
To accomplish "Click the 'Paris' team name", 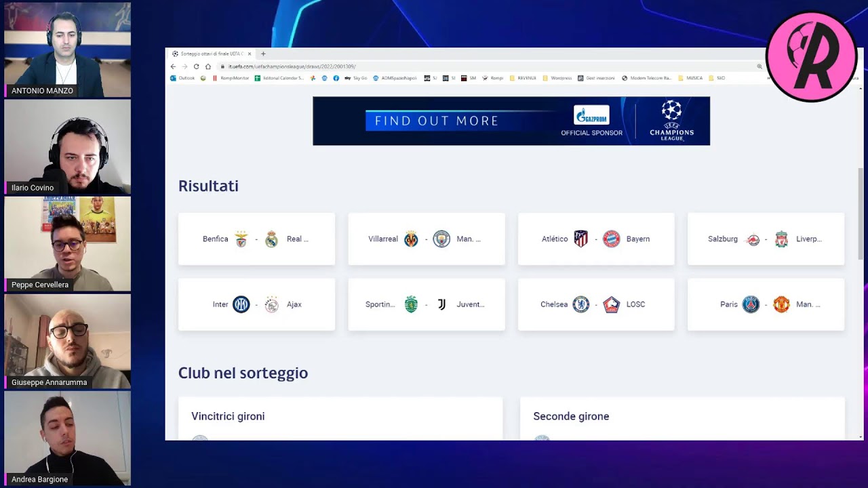I will click(729, 304).
